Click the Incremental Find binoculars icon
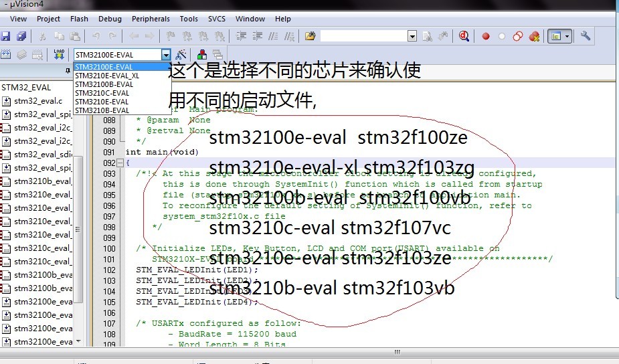Viewport: 619px width, 364px height. (x=443, y=36)
